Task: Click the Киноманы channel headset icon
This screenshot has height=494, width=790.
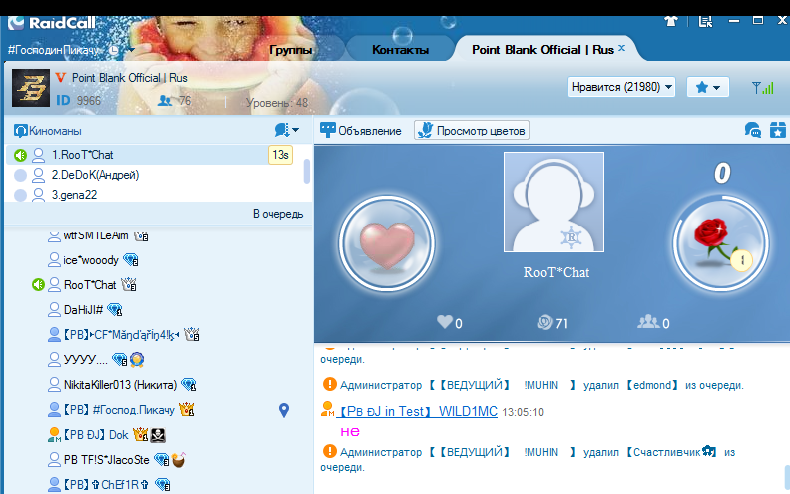Action: [x=20, y=131]
